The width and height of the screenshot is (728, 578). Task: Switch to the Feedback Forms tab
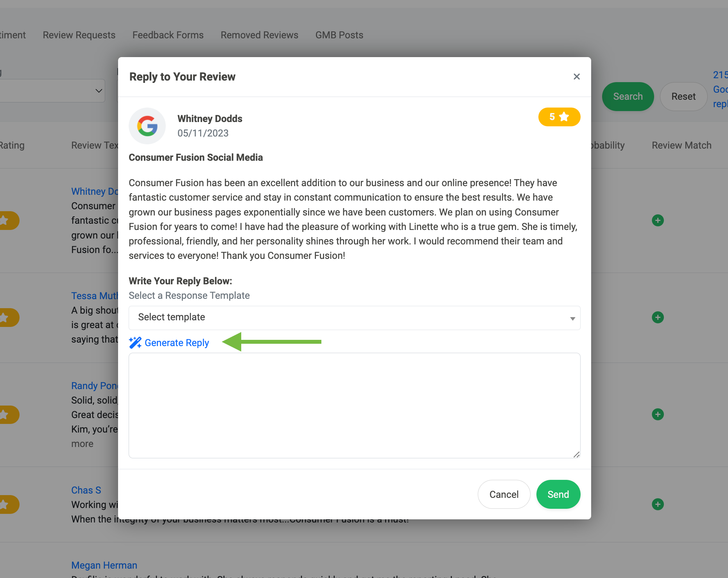[168, 35]
